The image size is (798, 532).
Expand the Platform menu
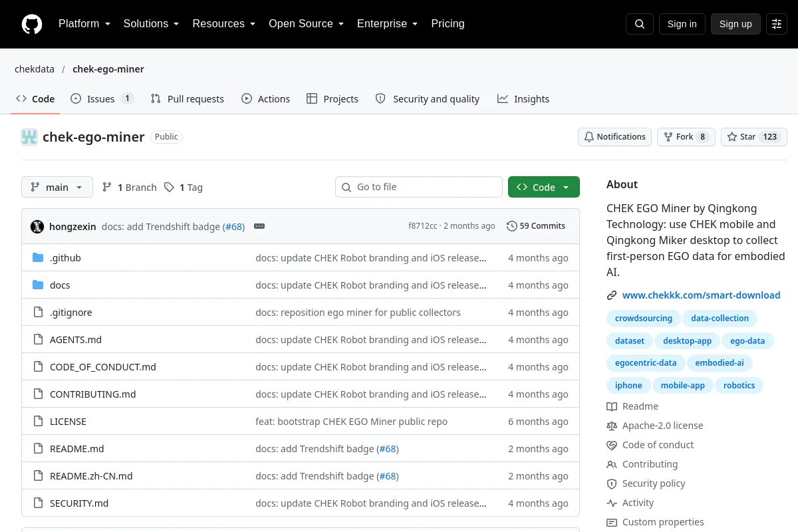pos(84,24)
